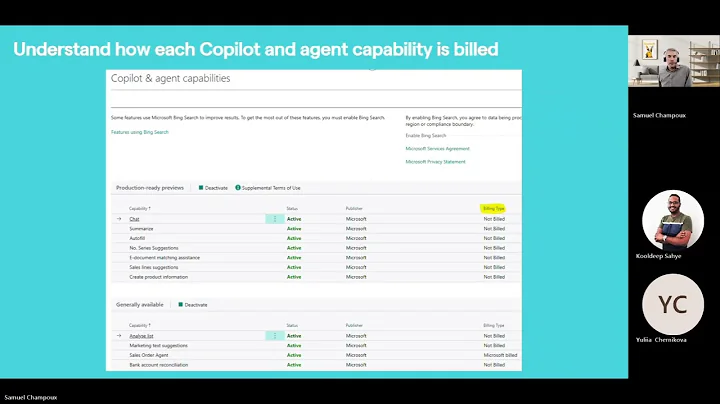Click Status header in Generally available
The image size is (720, 404).
coord(292,325)
